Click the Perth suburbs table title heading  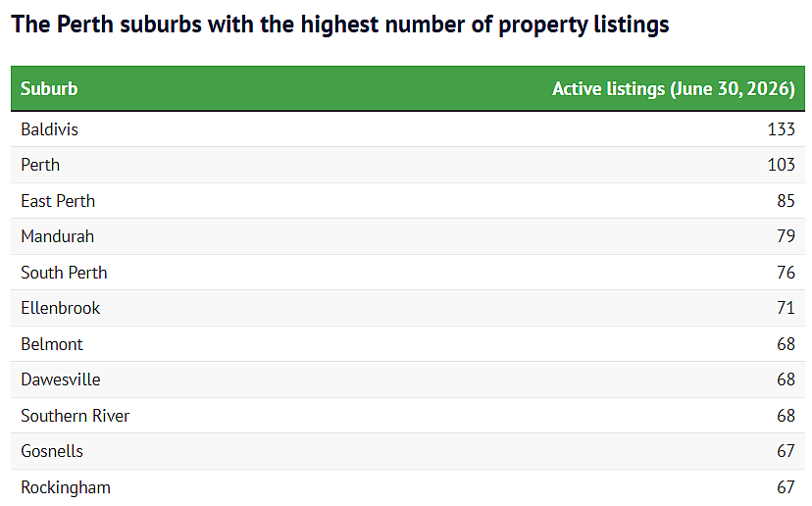pyautogui.click(x=339, y=25)
